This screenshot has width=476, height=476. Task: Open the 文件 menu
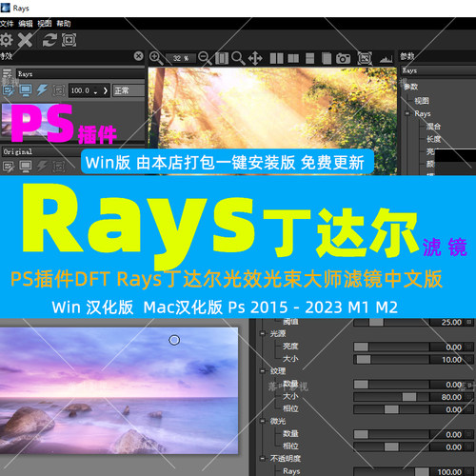pyautogui.click(x=7, y=24)
